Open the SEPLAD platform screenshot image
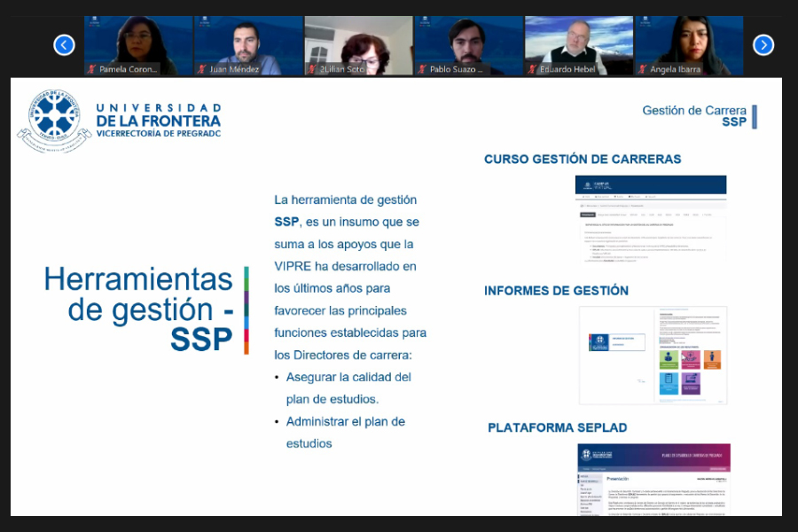This screenshot has width=798, height=532. [x=654, y=480]
